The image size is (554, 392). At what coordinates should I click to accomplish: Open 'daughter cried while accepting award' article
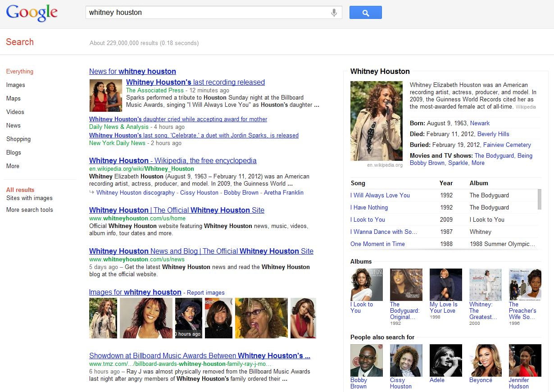(178, 119)
